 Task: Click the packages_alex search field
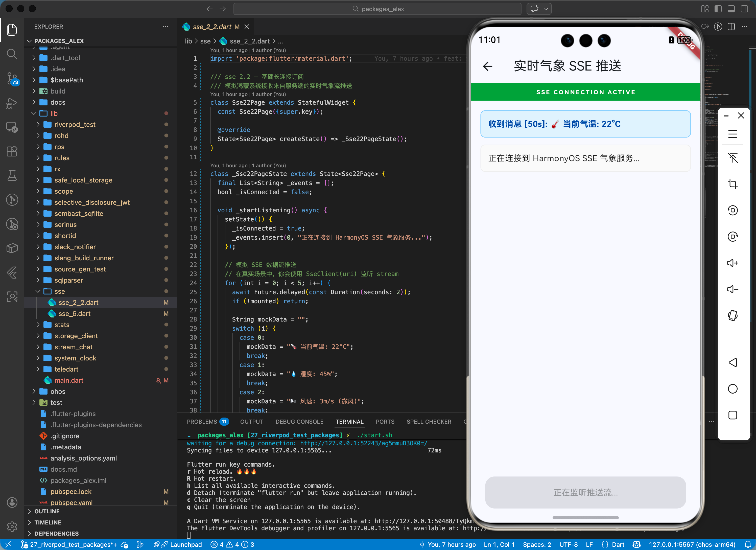[377, 9]
